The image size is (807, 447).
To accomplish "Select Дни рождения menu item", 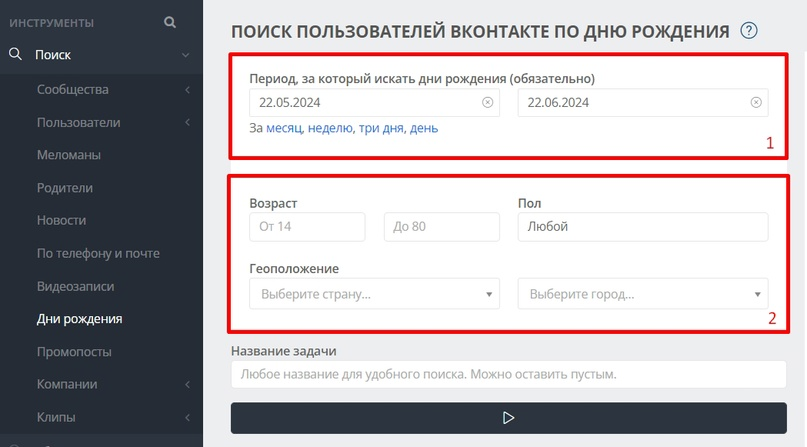I will pyautogui.click(x=79, y=319).
